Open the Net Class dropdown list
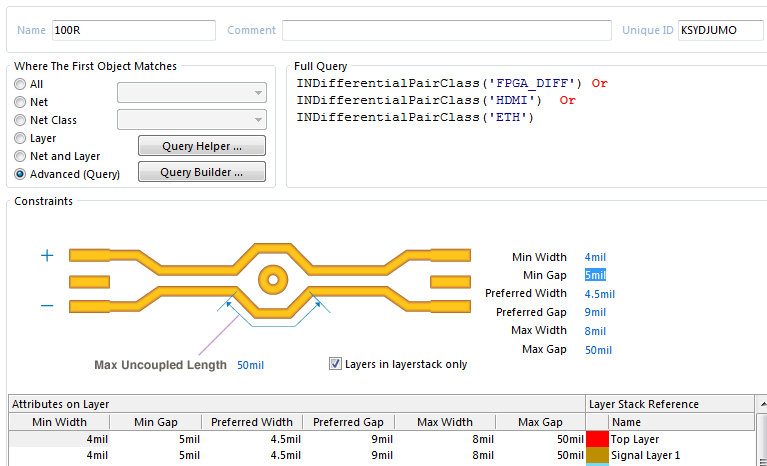Viewport: 767px width, 466px height. point(192,120)
